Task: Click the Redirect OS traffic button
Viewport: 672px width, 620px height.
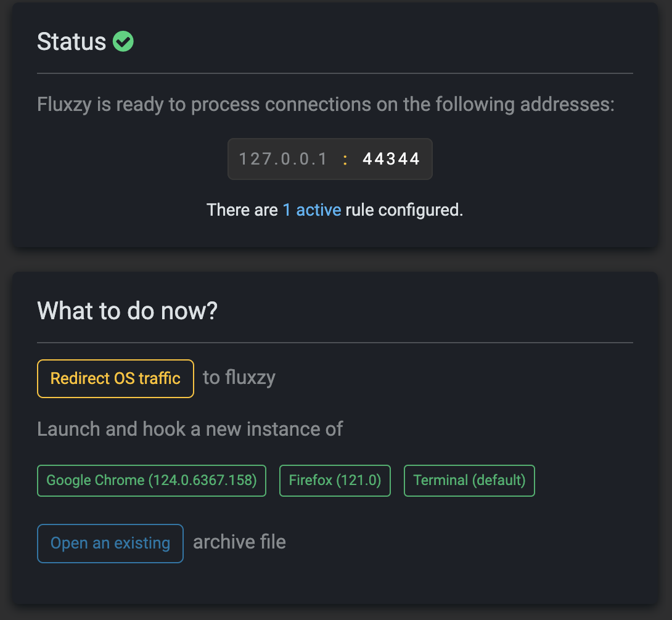Action: [115, 378]
